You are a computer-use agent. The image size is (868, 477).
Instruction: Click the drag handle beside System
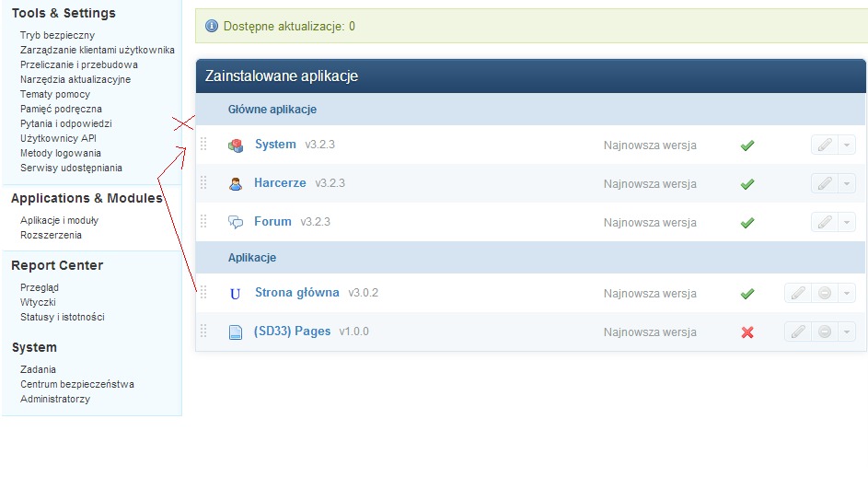tap(204, 145)
